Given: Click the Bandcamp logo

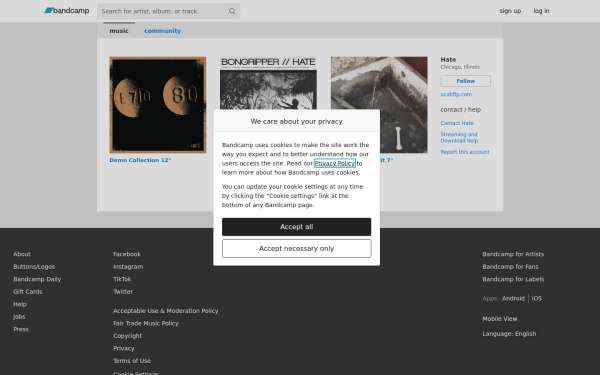Looking at the screenshot, I should [67, 11].
